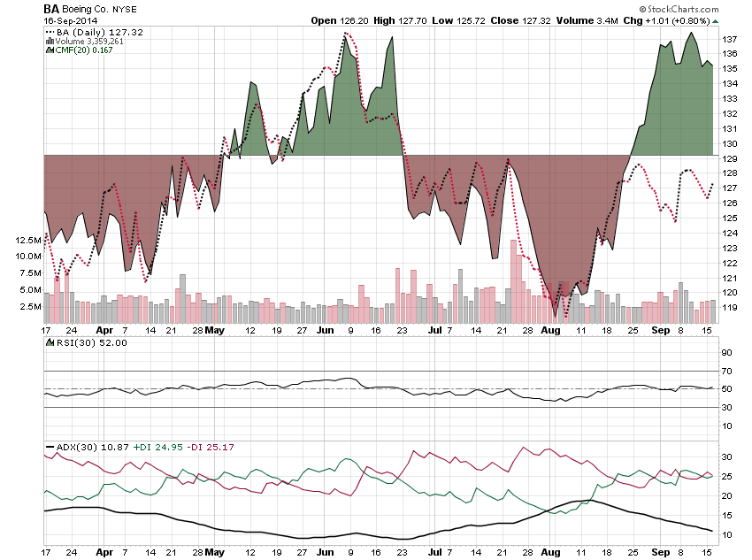Click the 137 price axis label
752x560 pixels.
click(x=730, y=39)
